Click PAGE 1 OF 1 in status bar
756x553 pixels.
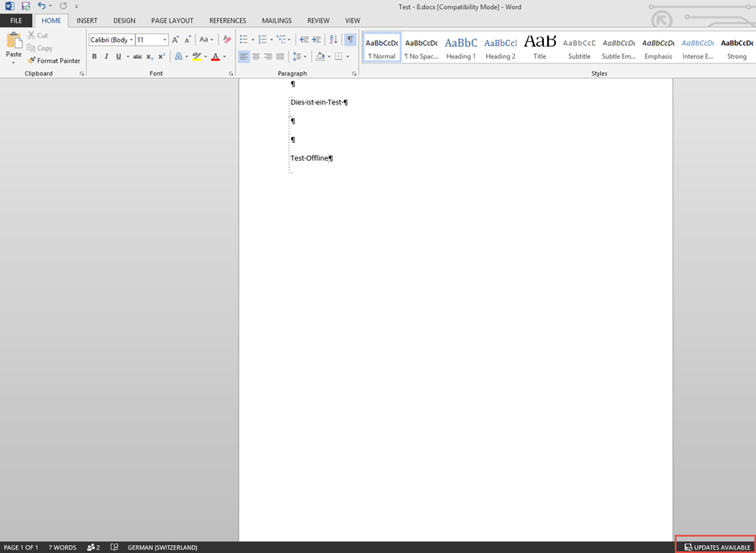[21, 547]
